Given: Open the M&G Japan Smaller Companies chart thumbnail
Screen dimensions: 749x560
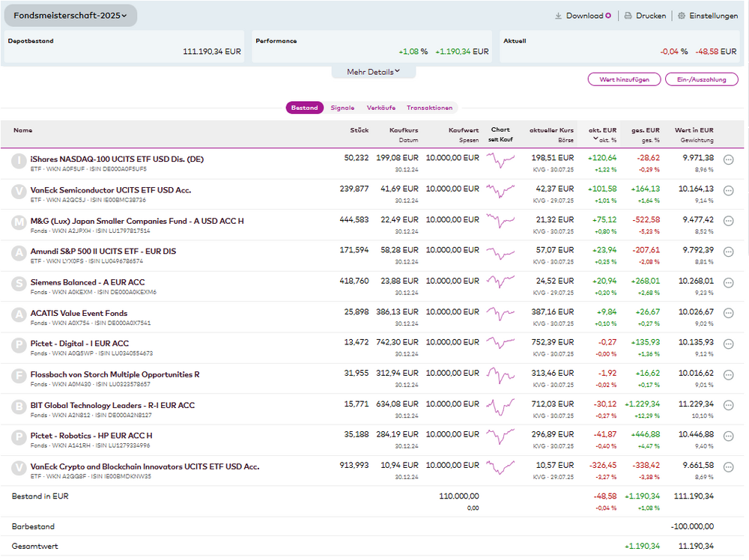Looking at the screenshot, I should pos(500,221).
